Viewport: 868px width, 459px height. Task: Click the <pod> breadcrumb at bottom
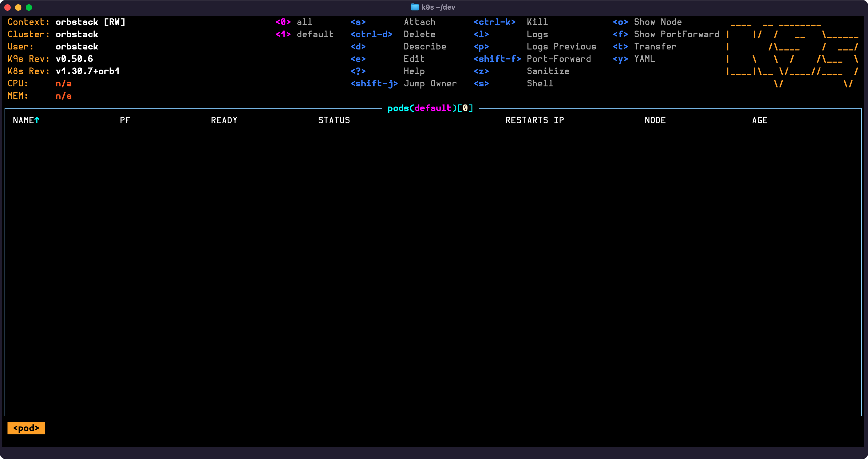[x=26, y=428]
